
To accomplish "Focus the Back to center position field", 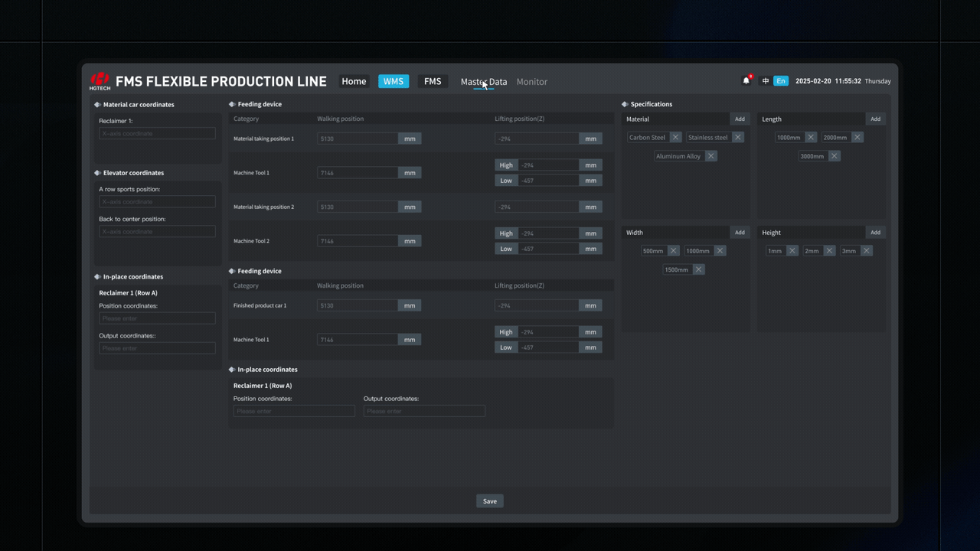I will pyautogui.click(x=157, y=231).
